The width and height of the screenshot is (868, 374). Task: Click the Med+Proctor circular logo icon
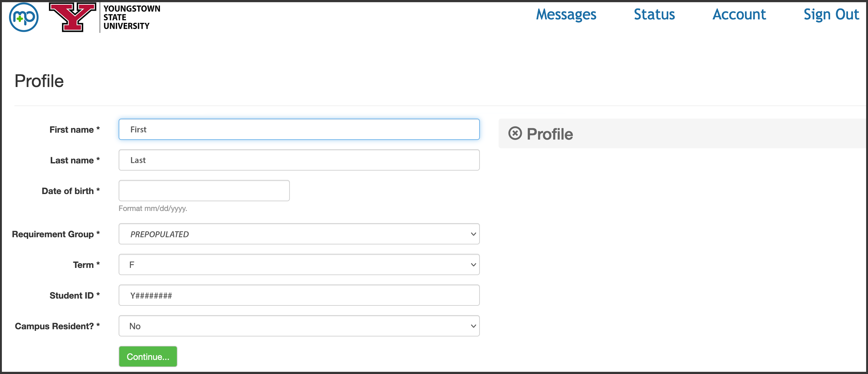[23, 17]
